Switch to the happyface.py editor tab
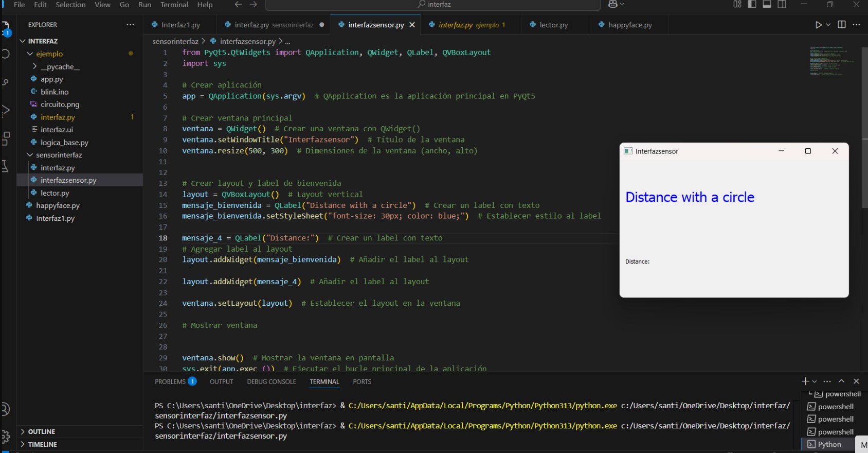 pos(630,25)
